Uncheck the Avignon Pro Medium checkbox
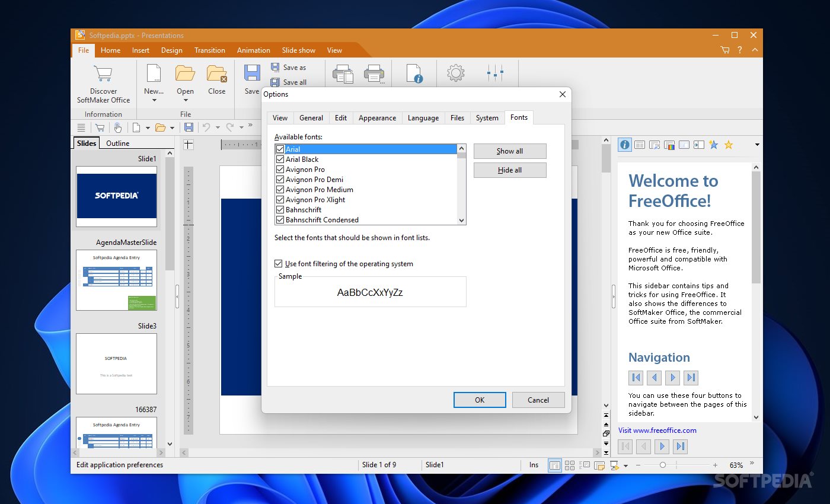This screenshot has height=504, width=830. point(280,190)
